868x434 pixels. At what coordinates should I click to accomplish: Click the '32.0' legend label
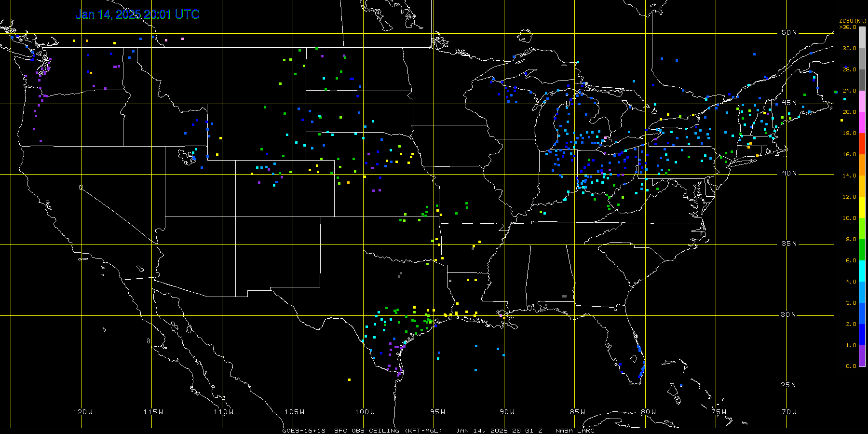pyautogui.click(x=849, y=48)
